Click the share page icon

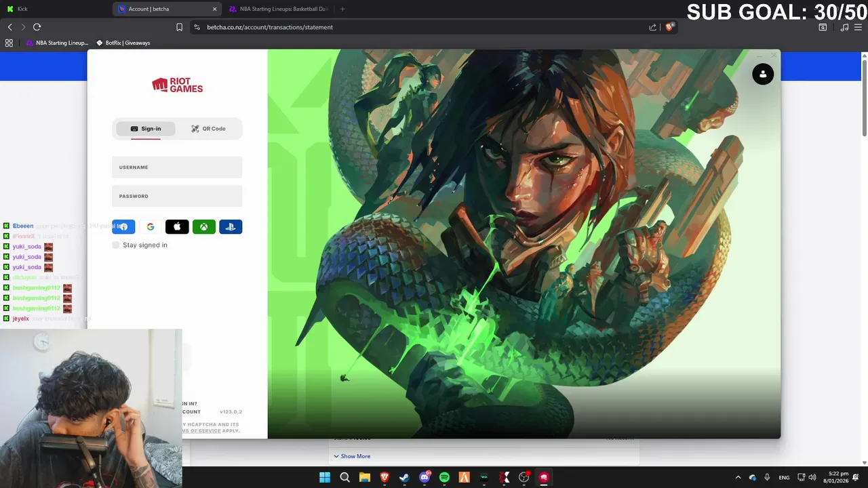point(652,27)
